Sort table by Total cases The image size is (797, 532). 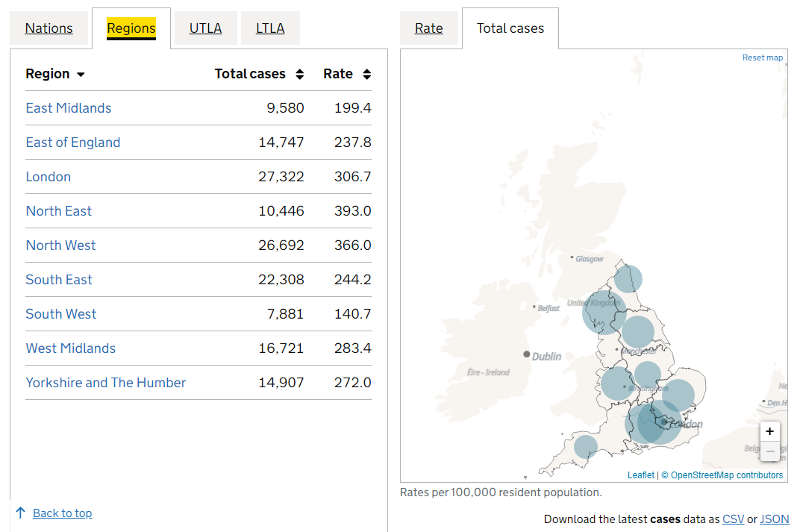click(x=258, y=74)
